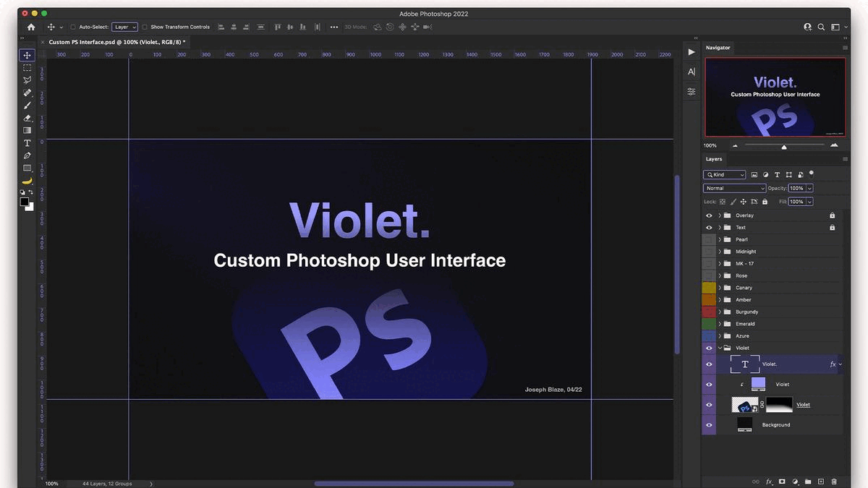Click the play Actions panel icon

click(691, 52)
